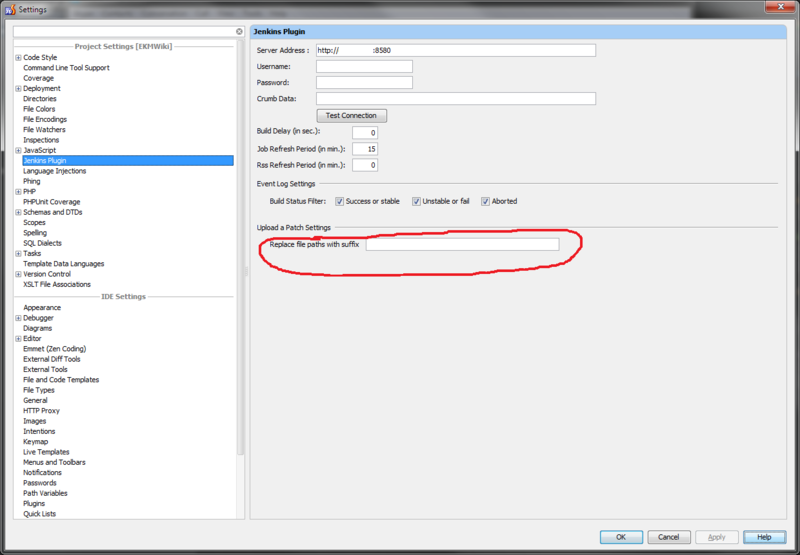Open Help for the settings dialog
Screen dimensions: 800x555
(x=764, y=537)
